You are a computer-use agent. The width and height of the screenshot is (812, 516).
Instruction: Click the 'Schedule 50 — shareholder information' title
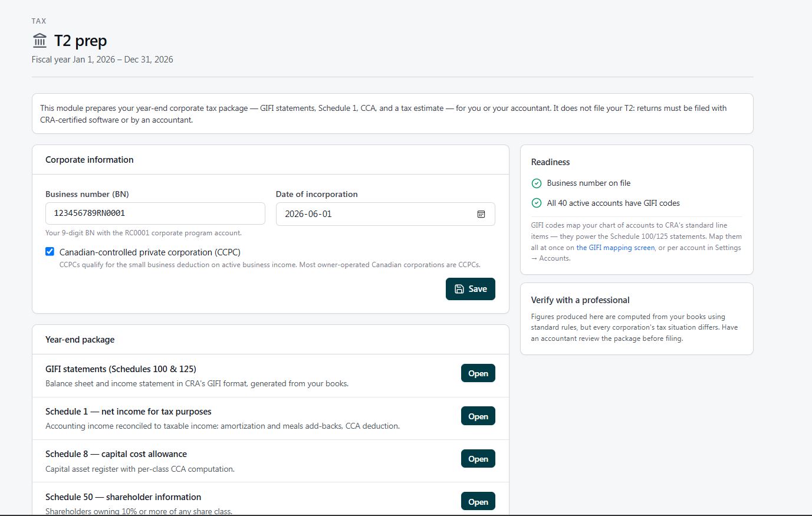[x=123, y=497]
